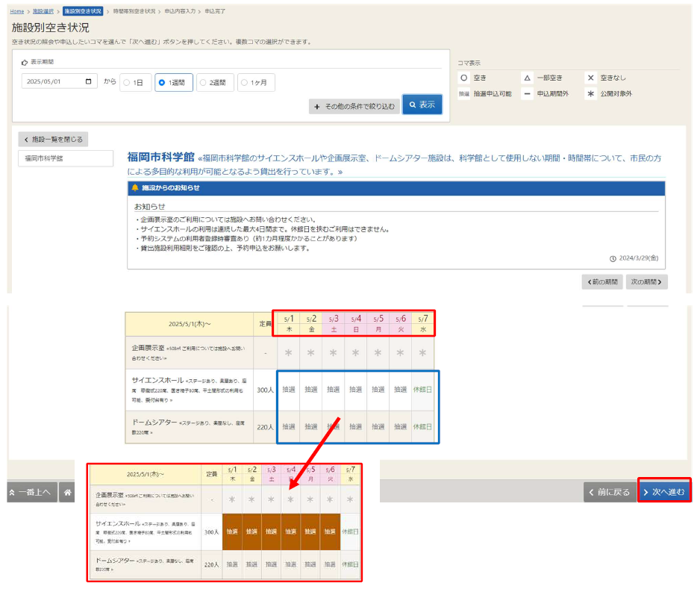The height and width of the screenshot is (589, 700).
Task: Deselect brown-highlighted サイエンスホール 抽選 cell for 5/1
Action: pyautogui.click(x=232, y=532)
